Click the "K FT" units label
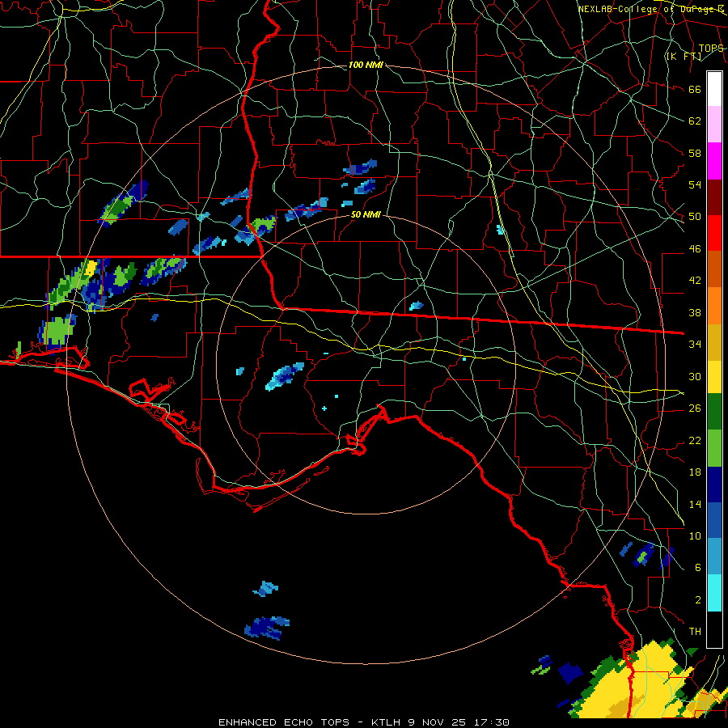This screenshot has height=728, width=728. pyautogui.click(x=684, y=56)
